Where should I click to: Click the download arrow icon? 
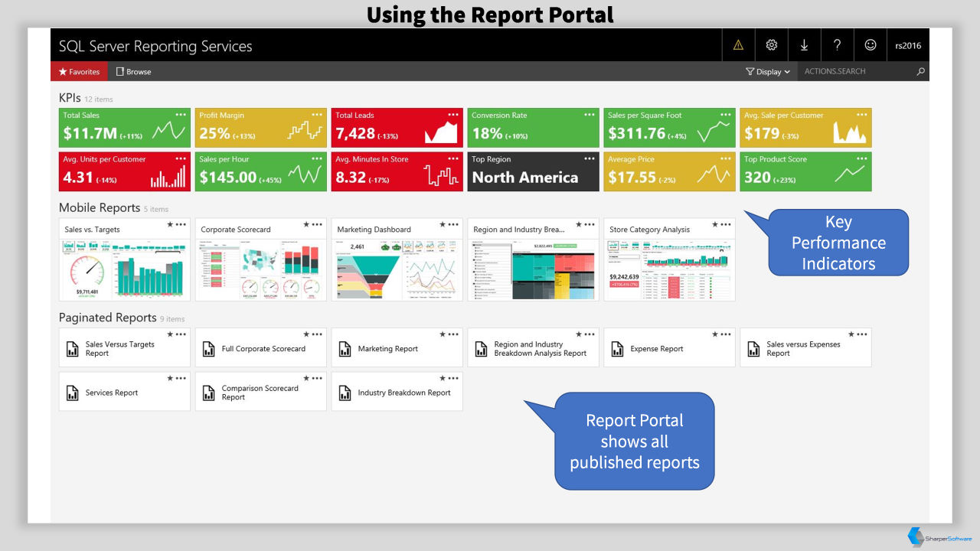click(x=805, y=45)
